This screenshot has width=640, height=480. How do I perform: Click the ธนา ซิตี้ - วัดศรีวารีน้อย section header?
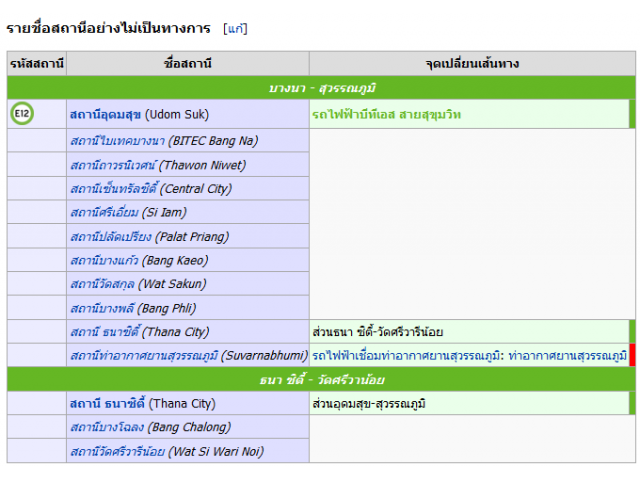[320, 380]
